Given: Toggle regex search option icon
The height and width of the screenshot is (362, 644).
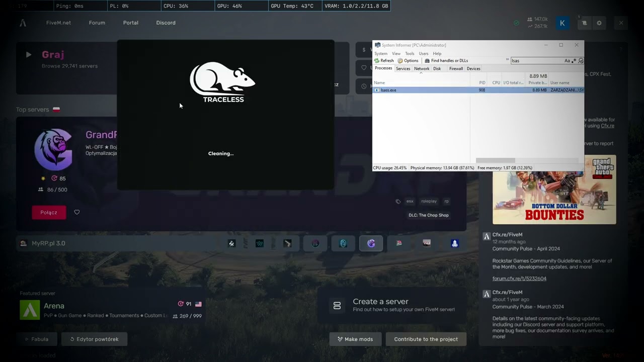Looking at the screenshot, I should click(574, 60).
